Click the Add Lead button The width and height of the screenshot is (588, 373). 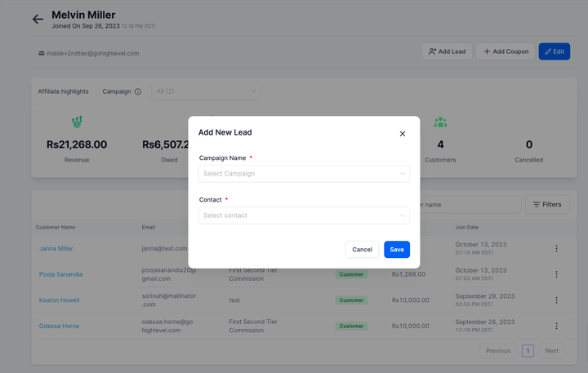point(447,51)
